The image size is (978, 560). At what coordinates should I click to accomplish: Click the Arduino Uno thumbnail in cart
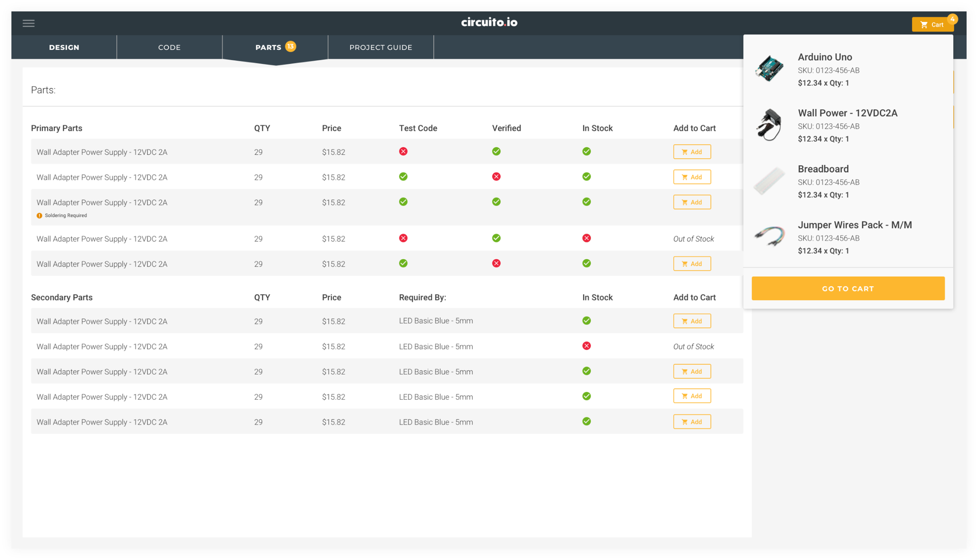769,69
